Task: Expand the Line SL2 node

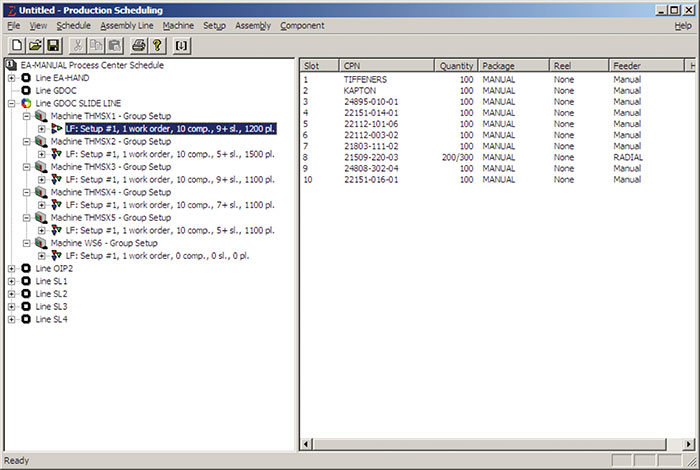Action: 11,294
